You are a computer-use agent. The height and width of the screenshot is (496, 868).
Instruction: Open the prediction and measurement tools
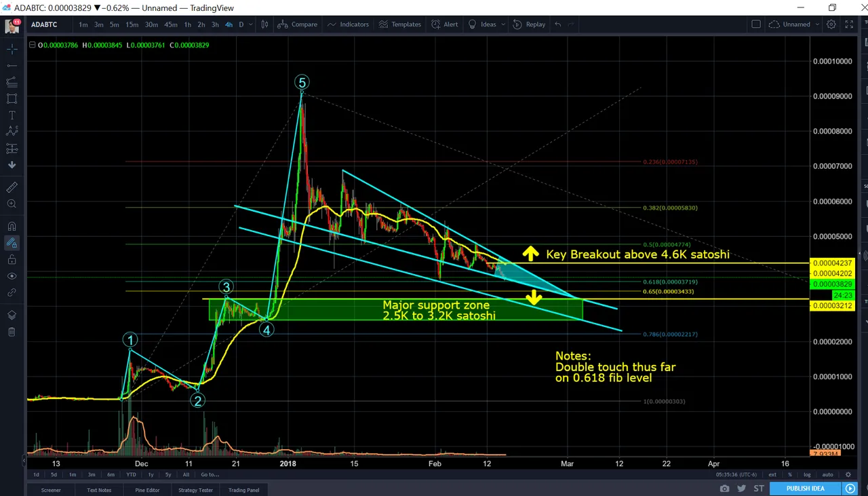(x=12, y=149)
